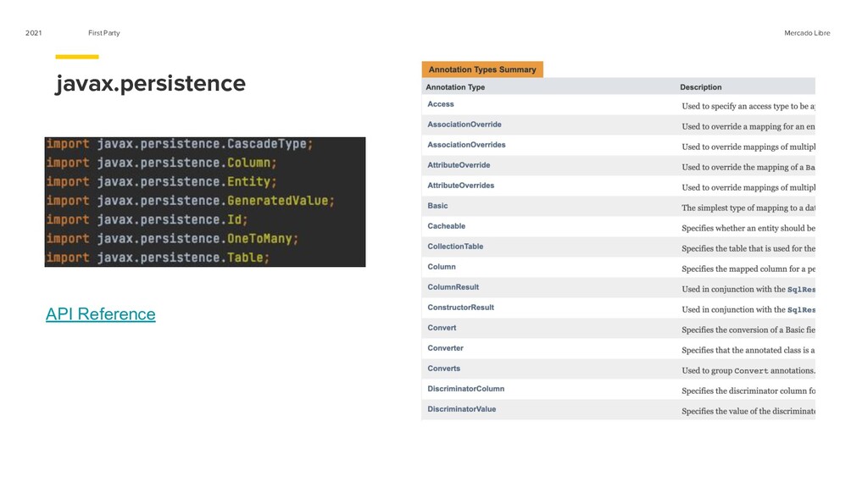Select the AttributeOverride annotation link
Image resolution: width=868 pixels, height=488 pixels.
click(459, 165)
